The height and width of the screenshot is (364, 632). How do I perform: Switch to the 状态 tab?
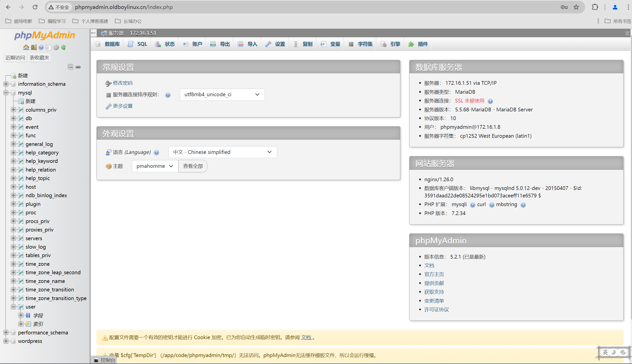165,44
